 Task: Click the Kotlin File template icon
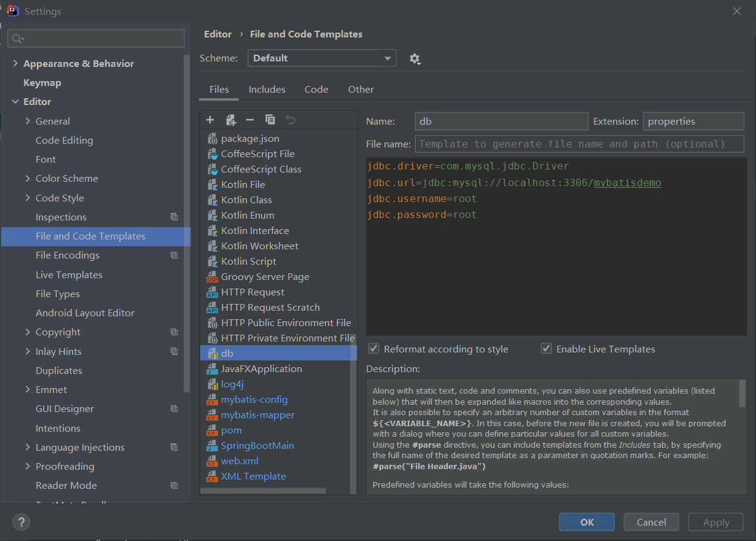(212, 185)
